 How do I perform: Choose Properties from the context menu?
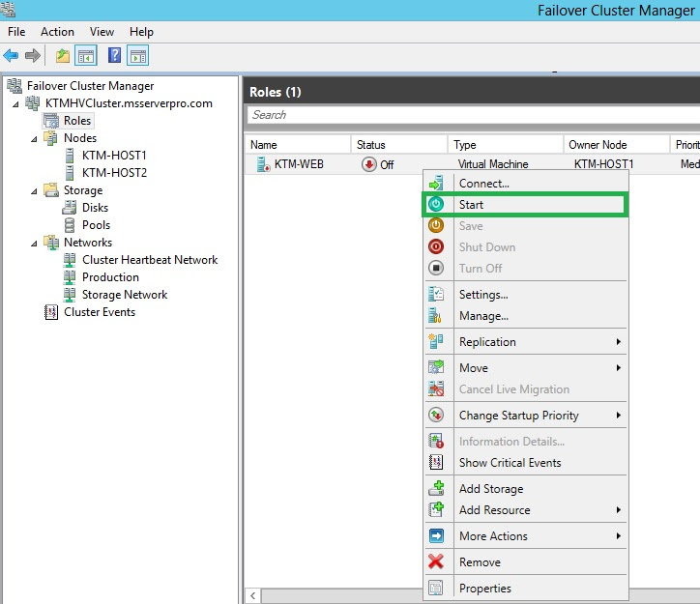[526, 588]
